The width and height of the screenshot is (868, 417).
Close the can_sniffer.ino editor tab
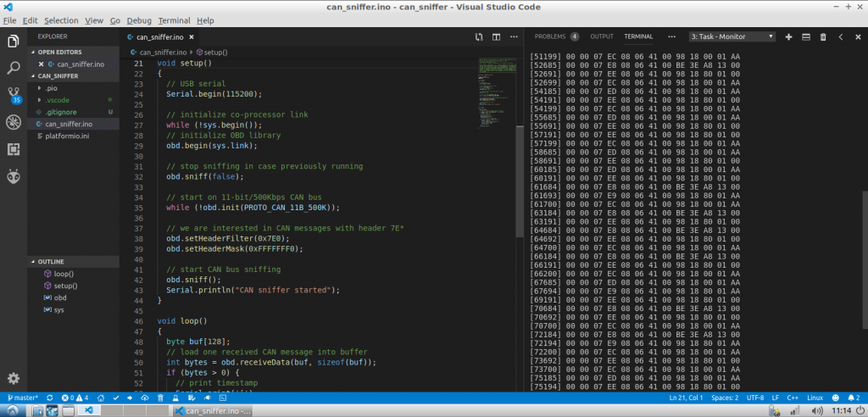(191, 37)
